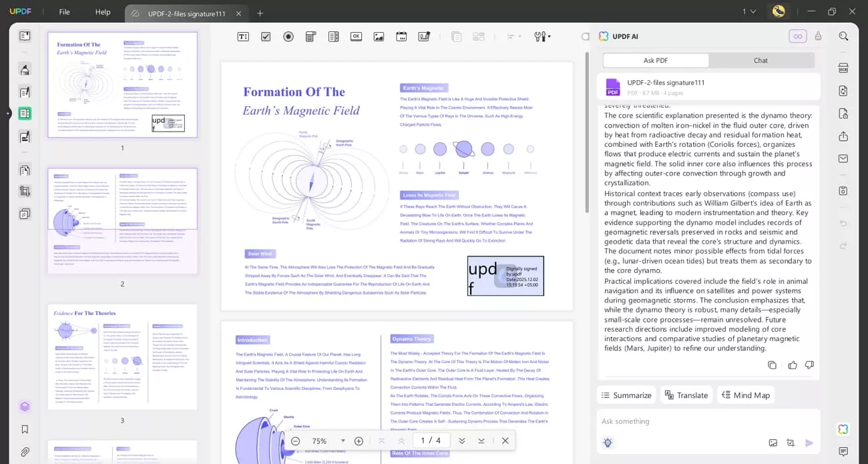Open the File menu

click(x=64, y=12)
